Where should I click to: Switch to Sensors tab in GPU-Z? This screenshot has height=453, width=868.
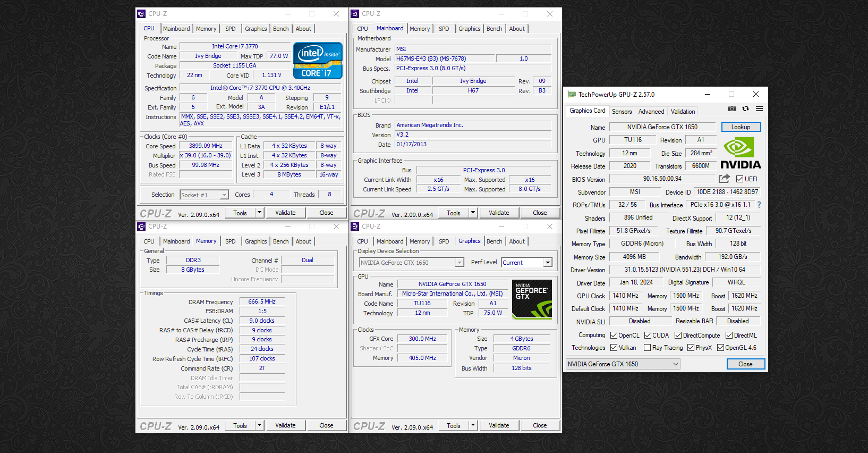coord(622,112)
